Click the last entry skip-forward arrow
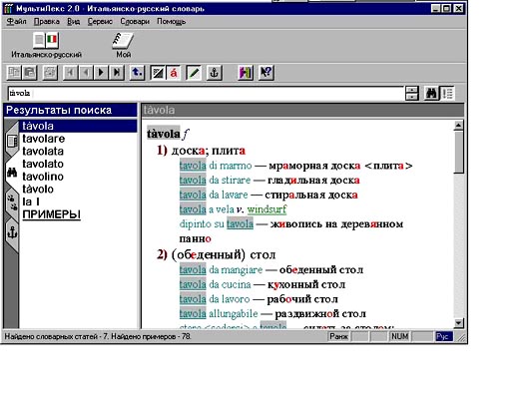This screenshot has height=399, width=532. (117, 73)
